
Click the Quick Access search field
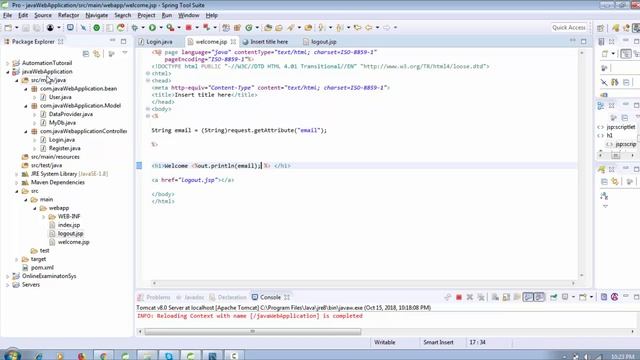(x=569, y=27)
